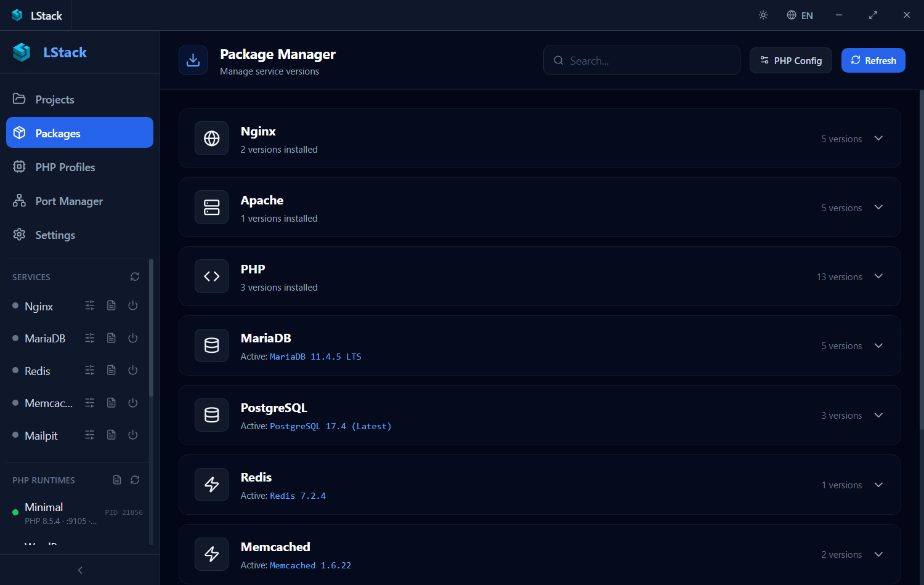View Memcached service log file icon
The height and width of the screenshot is (585, 924).
(111, 403)
